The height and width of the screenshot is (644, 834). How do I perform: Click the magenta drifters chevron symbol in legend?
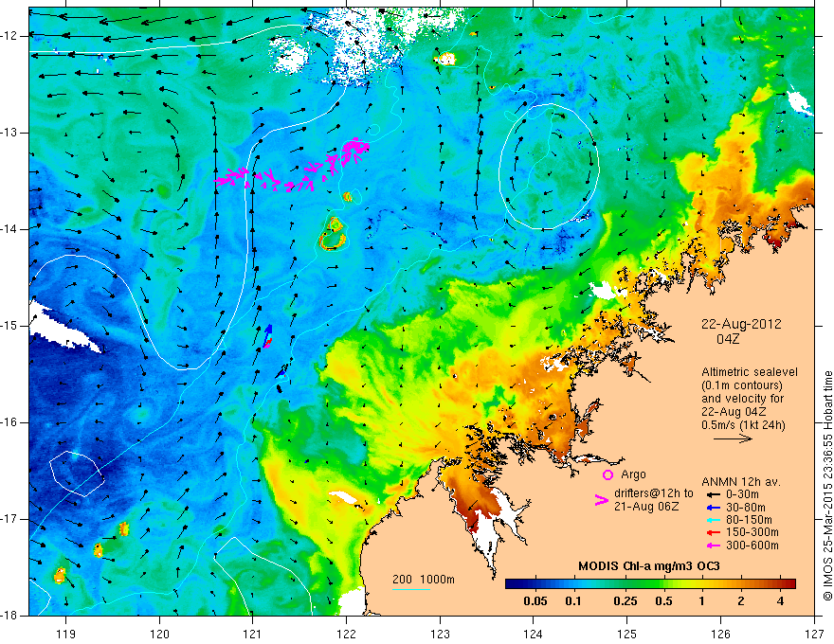coord(601,500)
